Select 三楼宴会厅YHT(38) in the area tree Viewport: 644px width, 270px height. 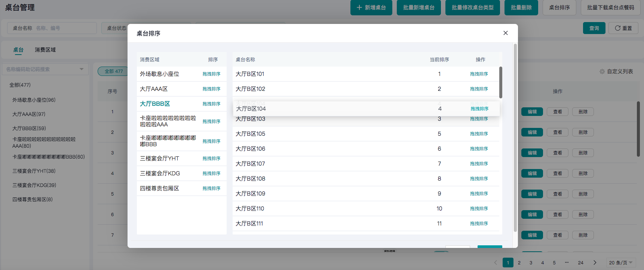34,171
